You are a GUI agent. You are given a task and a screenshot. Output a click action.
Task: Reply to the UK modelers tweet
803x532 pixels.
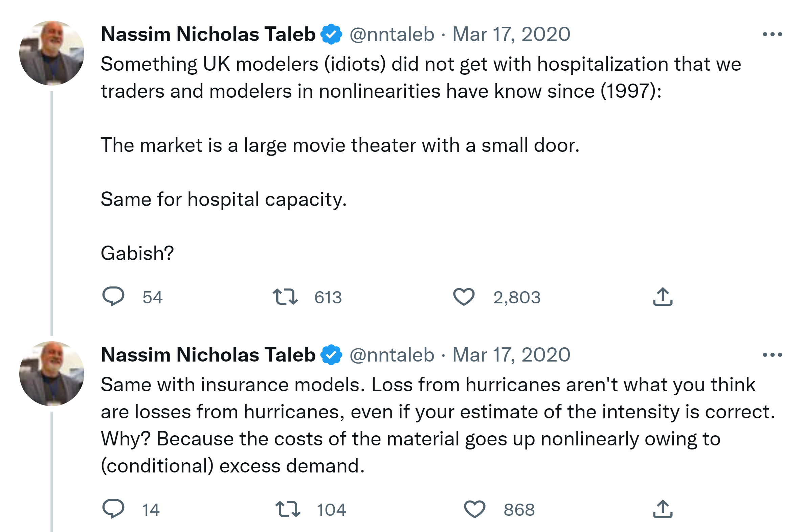tap(113, 296)
